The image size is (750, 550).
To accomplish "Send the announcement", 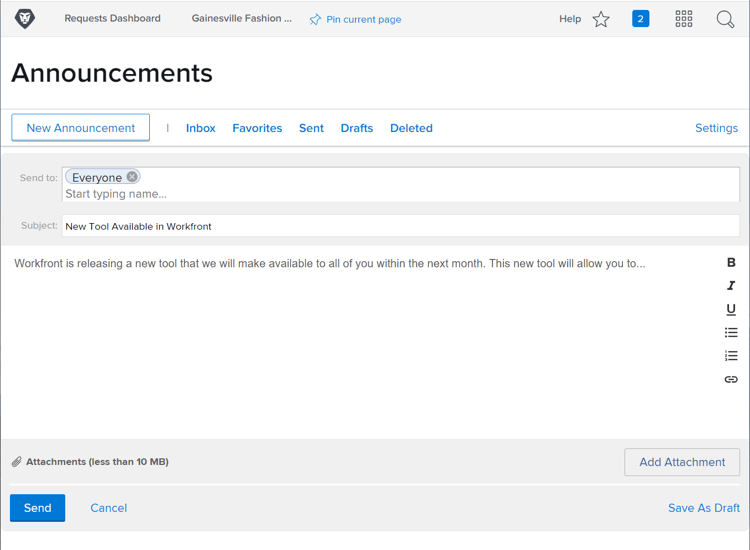I will (37, 508).
